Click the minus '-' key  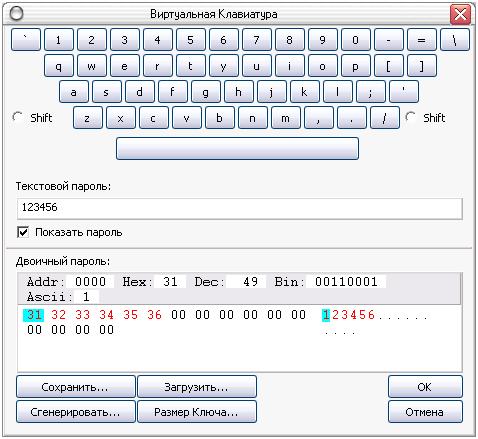tap(389, 40)
